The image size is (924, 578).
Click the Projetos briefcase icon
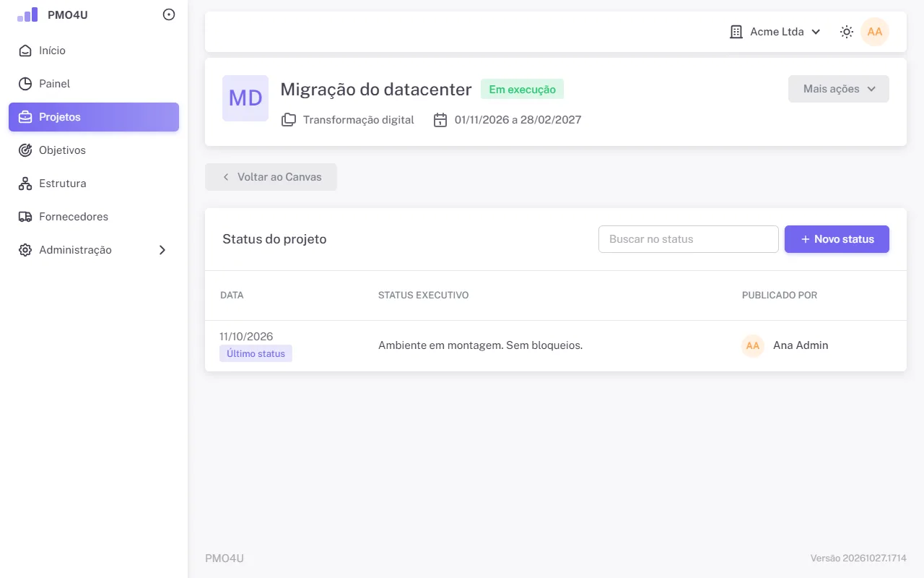25,117
